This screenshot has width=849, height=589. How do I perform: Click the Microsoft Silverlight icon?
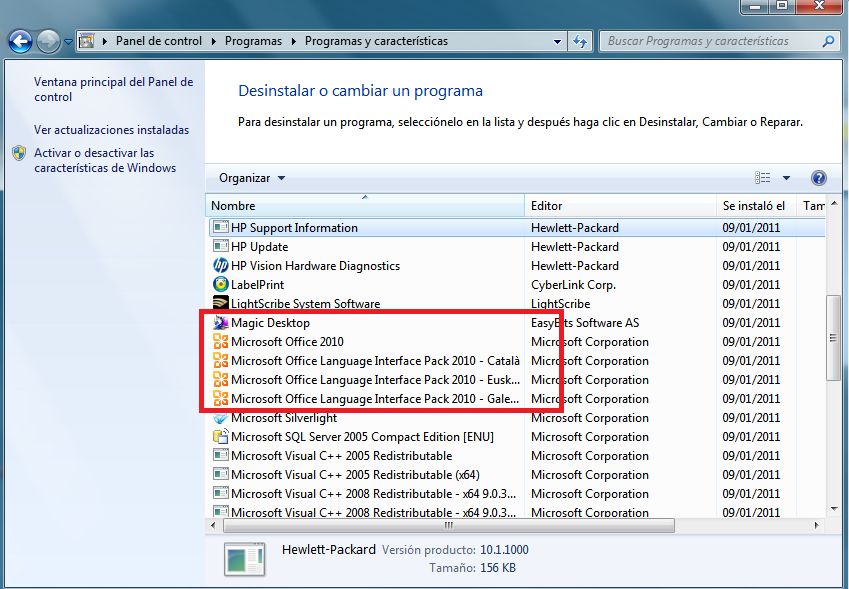[221, 418]
